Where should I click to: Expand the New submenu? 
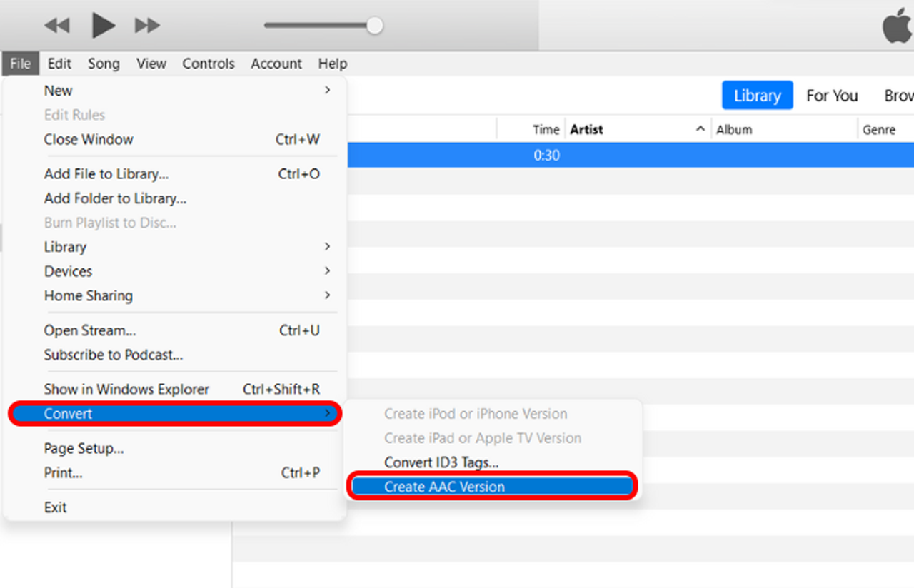pos(175,91)
